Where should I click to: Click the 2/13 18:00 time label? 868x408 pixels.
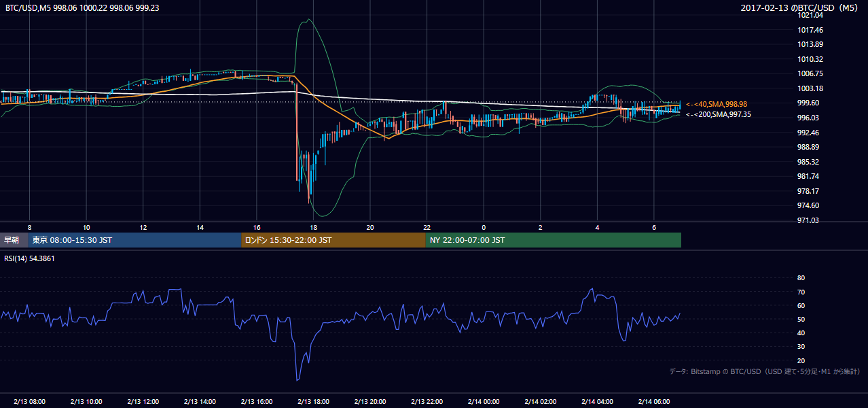[x=313, y=401]
